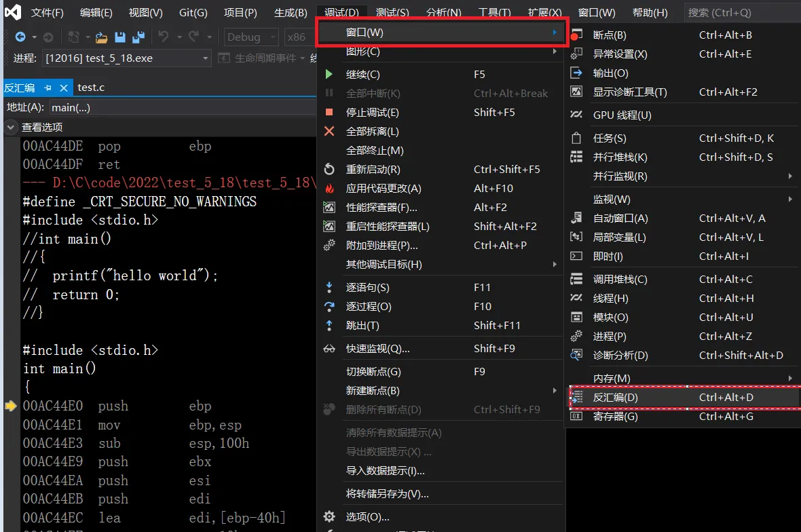The height and width of the screenshot is (532, 801).
Task: Click the save file disk icon
Action: pyautogui.click(x=120, y=37)
